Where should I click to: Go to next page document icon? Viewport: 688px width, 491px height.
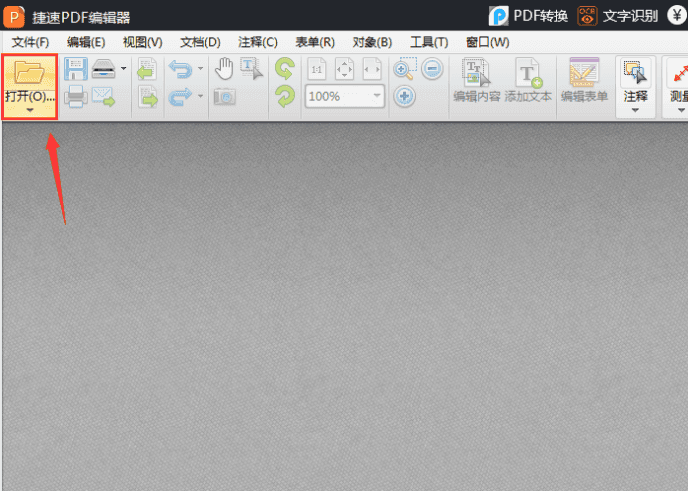(147, 97)
